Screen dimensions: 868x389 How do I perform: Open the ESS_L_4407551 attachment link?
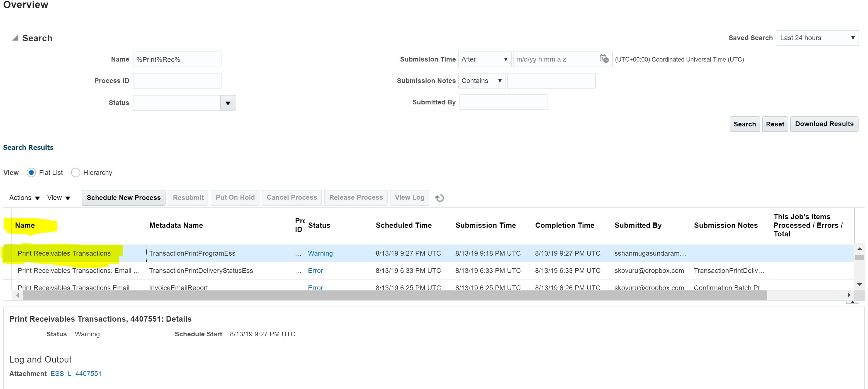pyautogui.click(x=76, y=373)
